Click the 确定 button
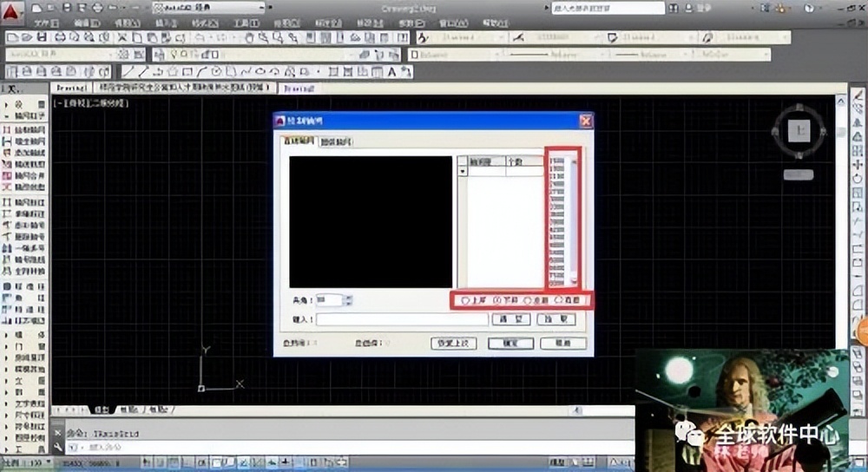The height and width of the screenshot is (472, 868). [510, 343]
